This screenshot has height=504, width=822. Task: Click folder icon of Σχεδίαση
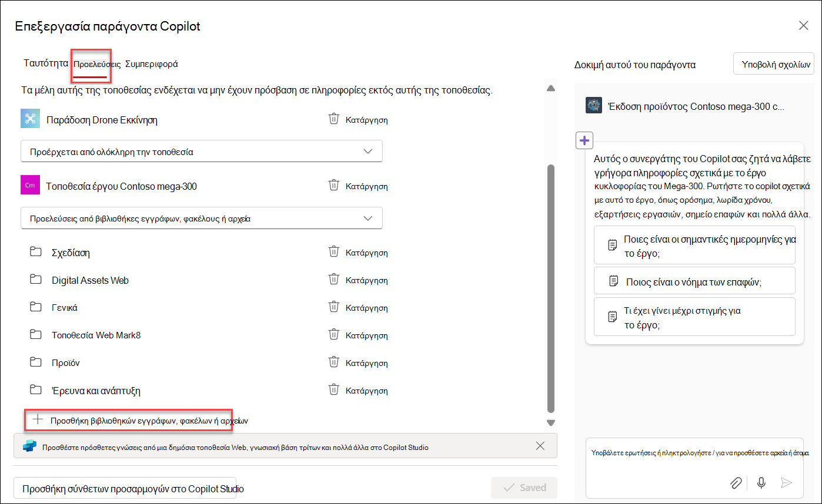(36, 252)
